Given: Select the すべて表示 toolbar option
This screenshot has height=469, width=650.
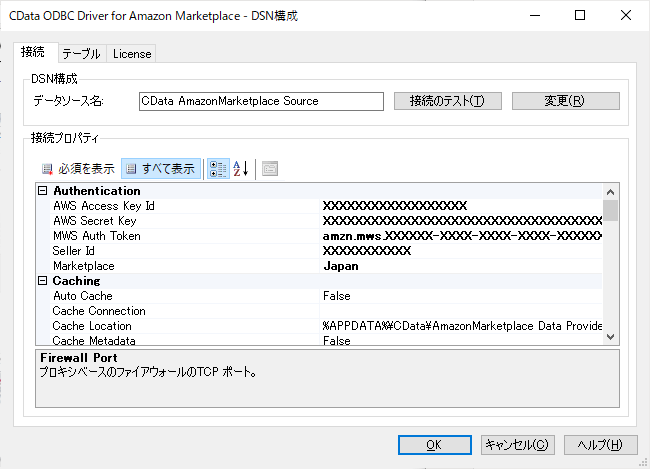Looking at the screenshot, I should (x=161, y=169).
